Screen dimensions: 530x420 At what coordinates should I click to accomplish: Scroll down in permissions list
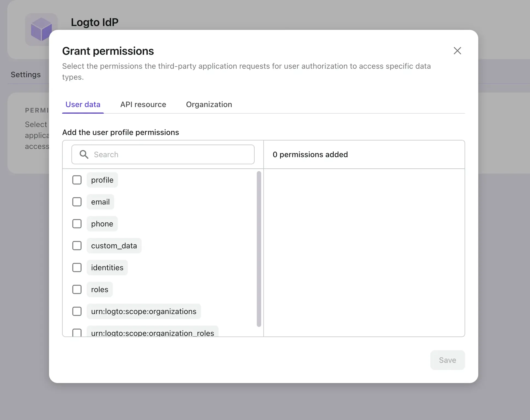pyautogui.click(x=258, y=331)
